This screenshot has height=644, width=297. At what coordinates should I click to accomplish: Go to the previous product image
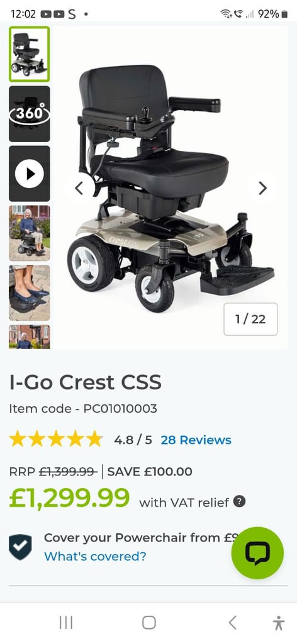point(79,188)
